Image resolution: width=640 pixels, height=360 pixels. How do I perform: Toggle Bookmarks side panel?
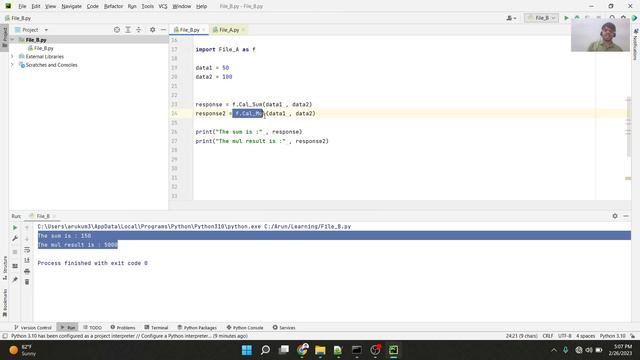click(5, 303)
